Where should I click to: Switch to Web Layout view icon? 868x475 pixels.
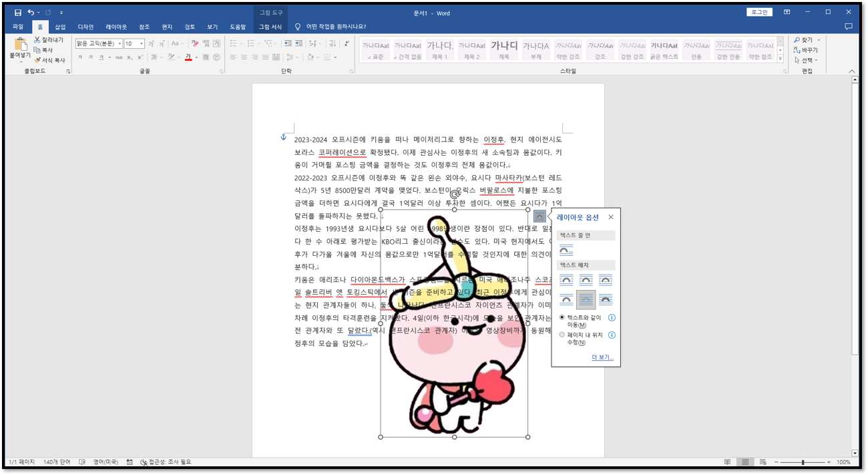762,462
